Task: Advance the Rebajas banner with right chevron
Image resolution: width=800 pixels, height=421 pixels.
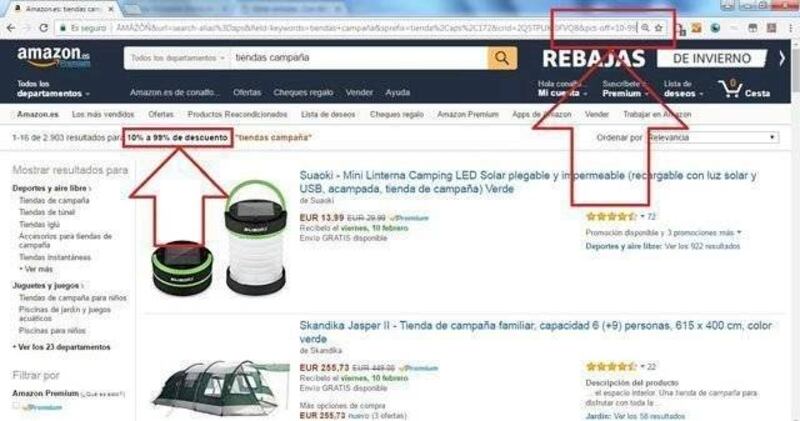Action: 782,58
